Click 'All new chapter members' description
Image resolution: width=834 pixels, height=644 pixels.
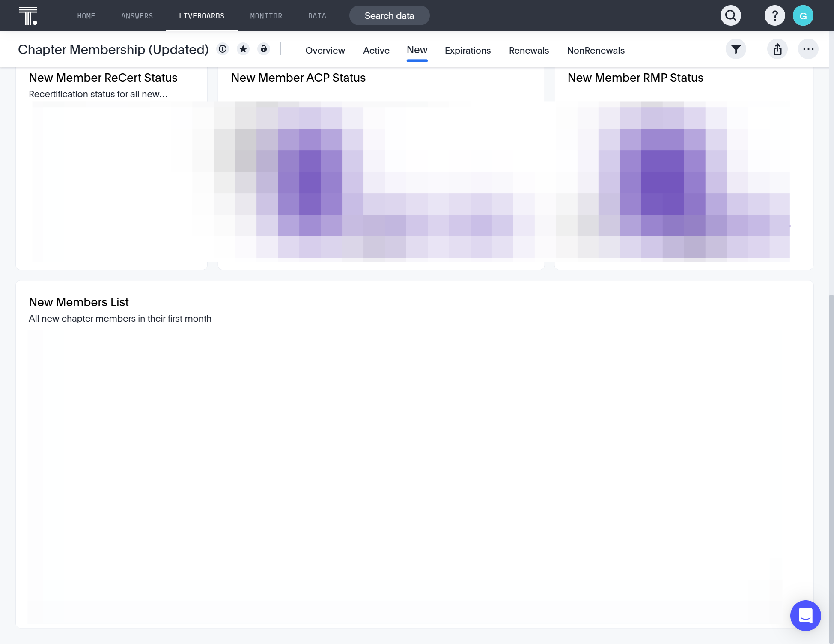coord(120,319)
